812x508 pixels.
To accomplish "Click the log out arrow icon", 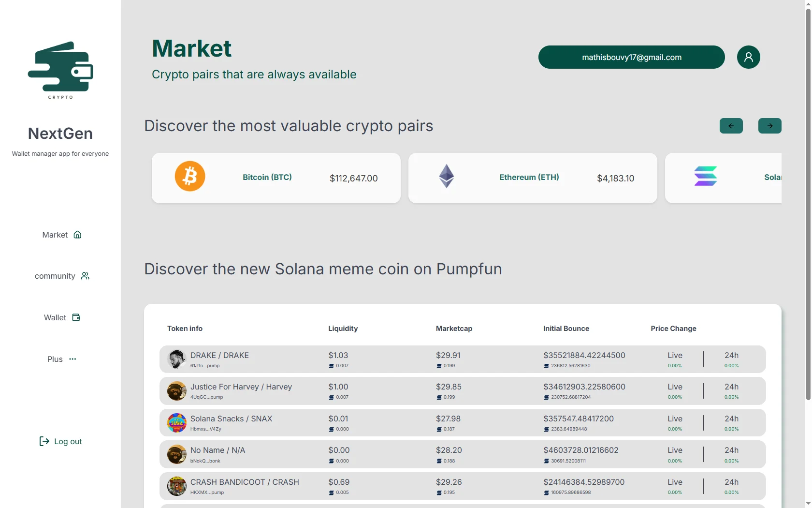I will tap(44, 441).
